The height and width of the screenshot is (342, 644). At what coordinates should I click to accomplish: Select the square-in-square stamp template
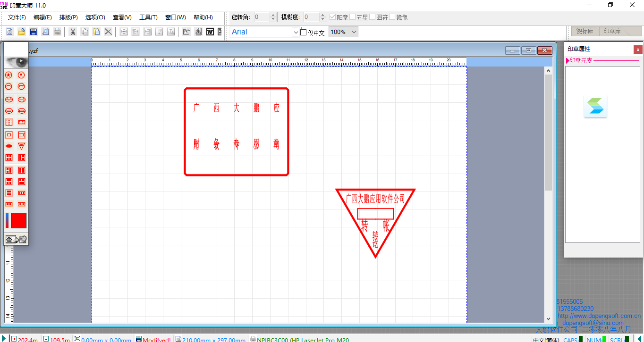[8, 135]
